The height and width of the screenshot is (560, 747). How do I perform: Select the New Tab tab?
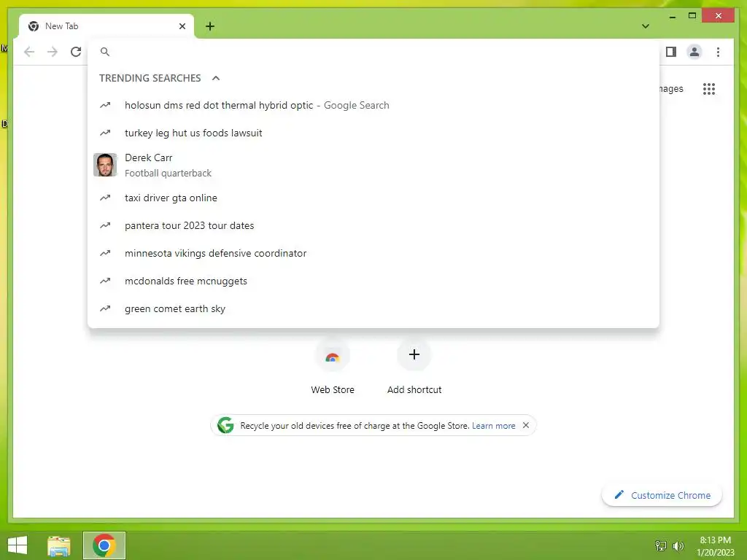pyautogui.click(x=107, y=26)
